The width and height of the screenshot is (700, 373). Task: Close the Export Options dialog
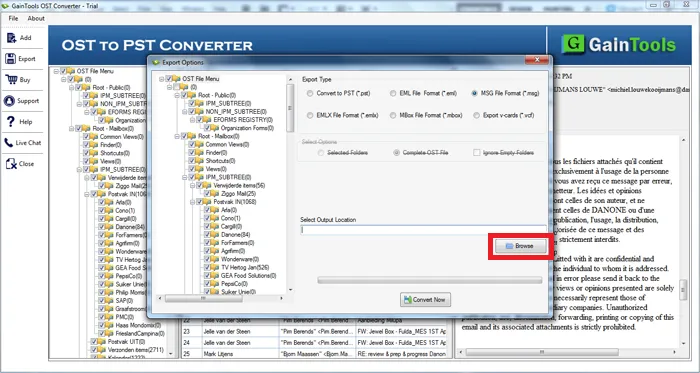[x=537, y=60]
